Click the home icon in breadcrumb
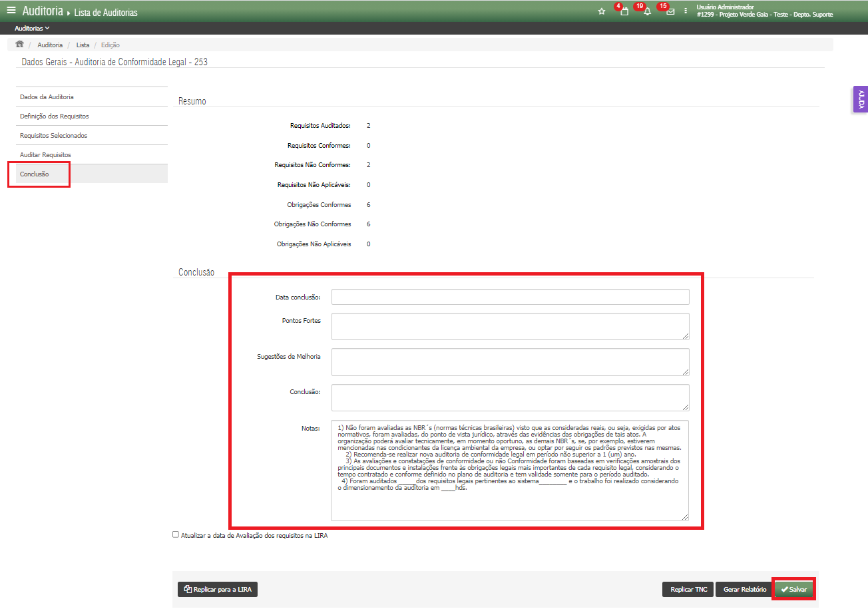 point(19,45)
